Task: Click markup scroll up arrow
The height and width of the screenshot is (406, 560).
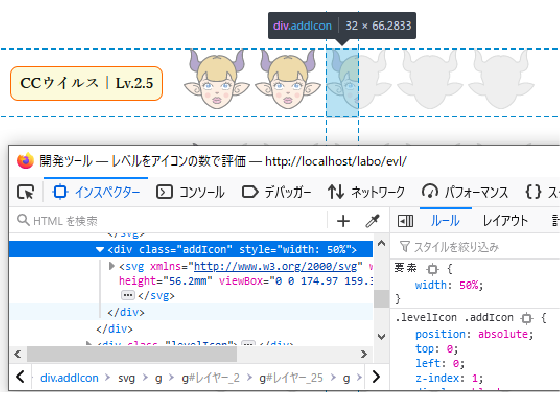Action: point(381,244)
